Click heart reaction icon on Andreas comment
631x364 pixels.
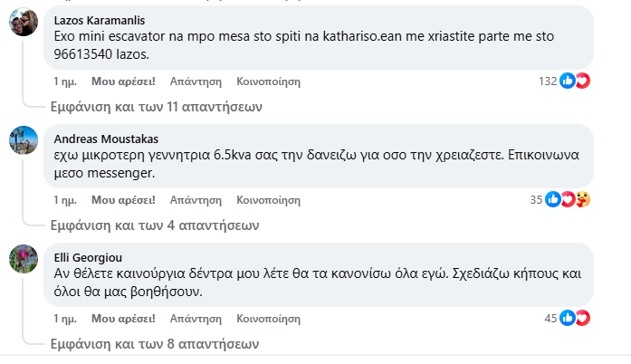569,199
